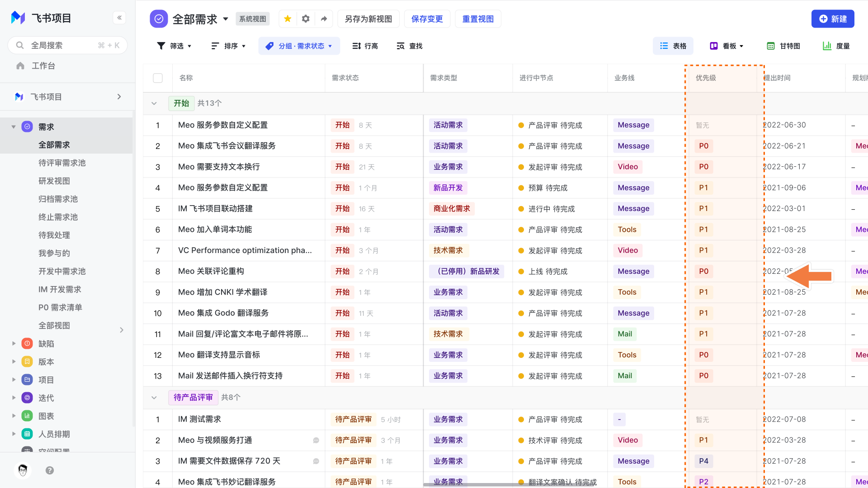Click the 需求 module icon
Screen dimensions: 868x488
point(27,127)
